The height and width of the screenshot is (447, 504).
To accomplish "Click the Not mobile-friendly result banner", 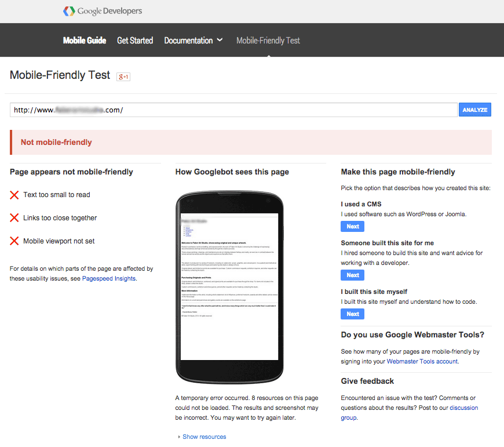I will click(251, 143).
